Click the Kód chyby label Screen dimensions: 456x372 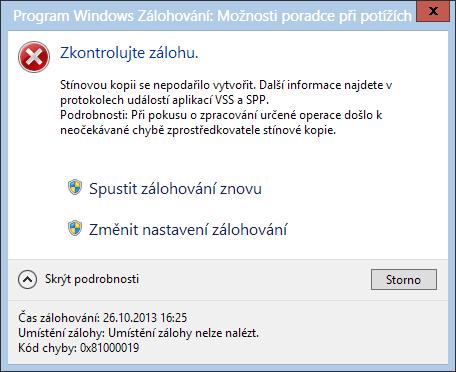click(48, 348)
